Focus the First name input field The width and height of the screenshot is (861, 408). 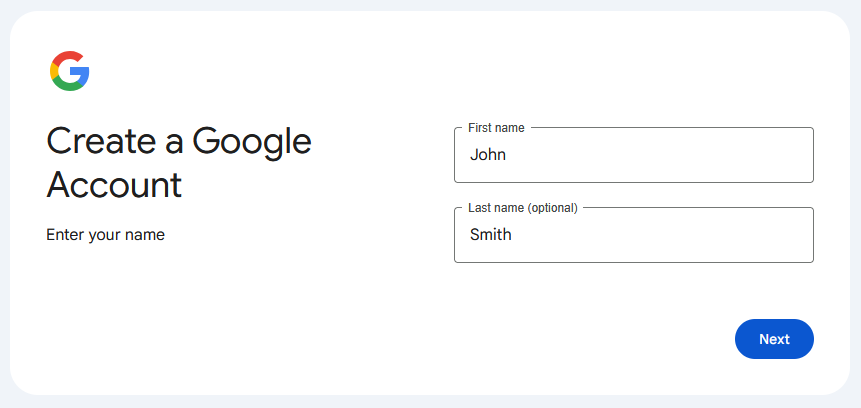tap(633, 156)
